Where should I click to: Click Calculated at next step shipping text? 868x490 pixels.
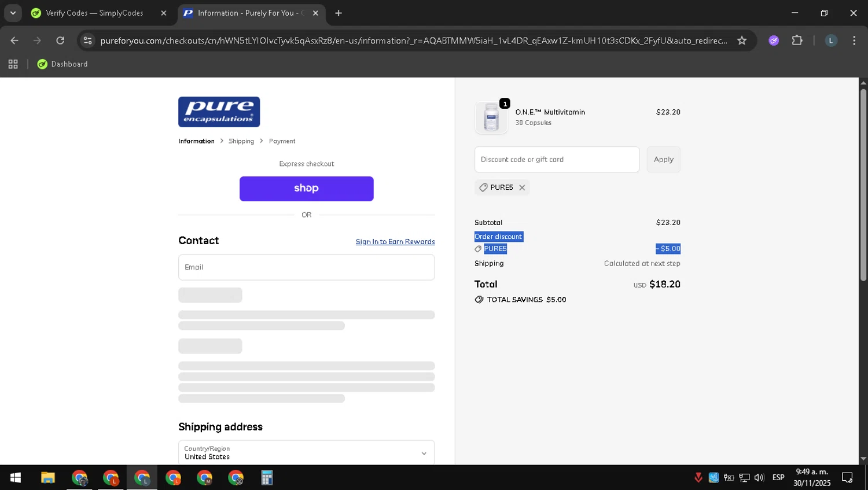point(642,263)
